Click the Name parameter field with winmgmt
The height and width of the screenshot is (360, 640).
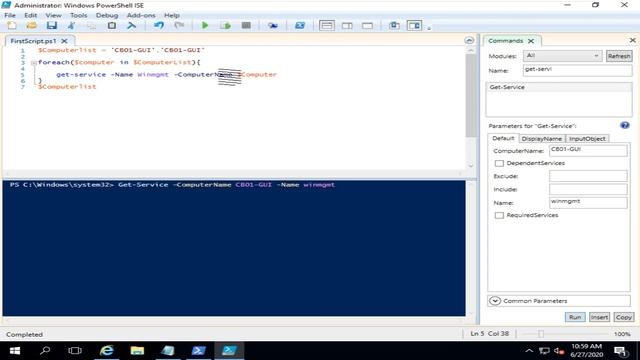click(x=588, y=202)
